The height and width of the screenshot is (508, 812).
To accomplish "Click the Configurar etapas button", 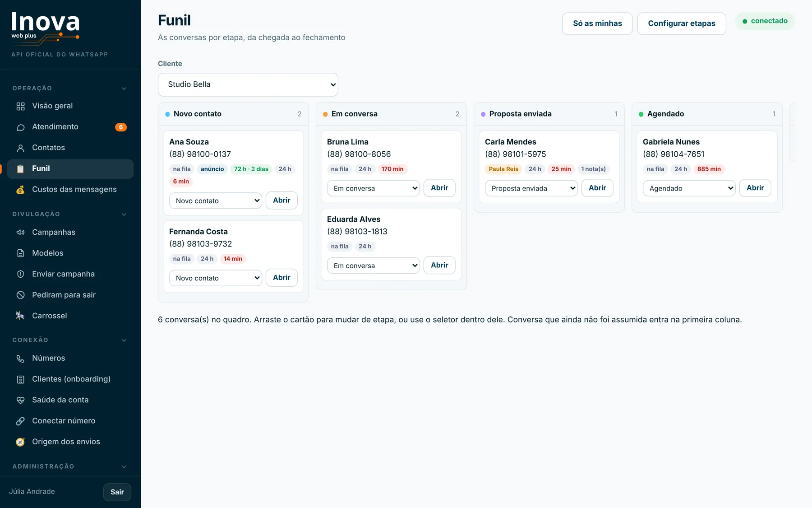I will click(x=682, y=23).
